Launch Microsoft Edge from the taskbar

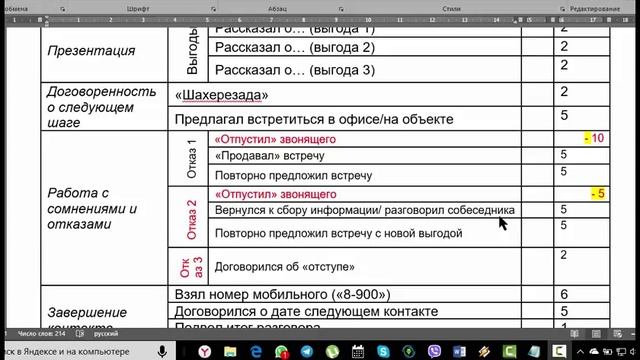pyautogui.click(x=256, y=351)
